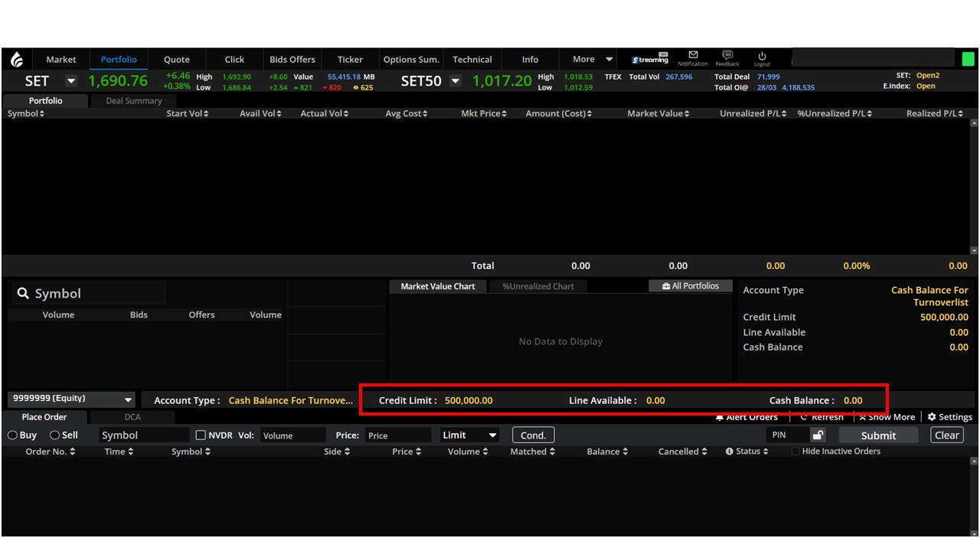Toggle the PIN lock icon

pyautogui.click(x=818, y=435)
